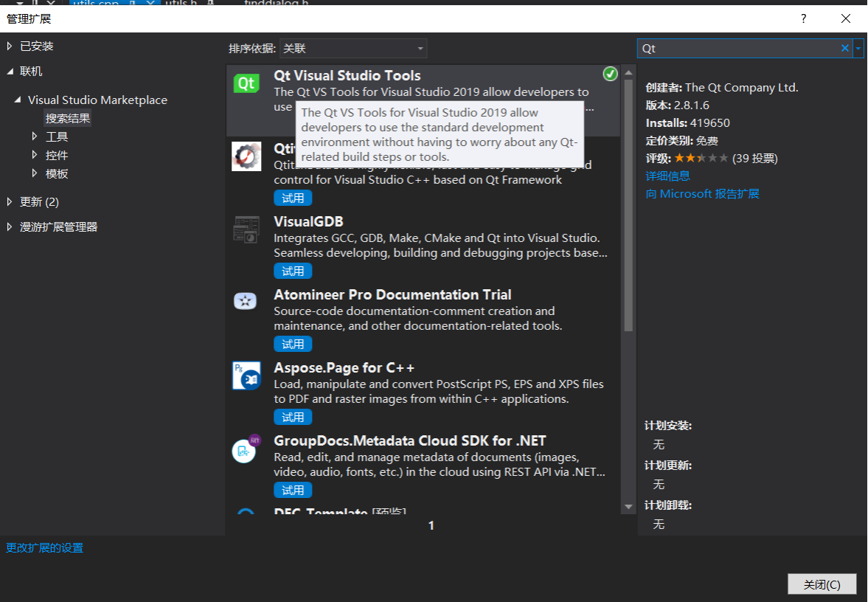The width and height of the screenshot is (868, 602).
Task: Open the help question mark button
Action: (x=804, y=19)
